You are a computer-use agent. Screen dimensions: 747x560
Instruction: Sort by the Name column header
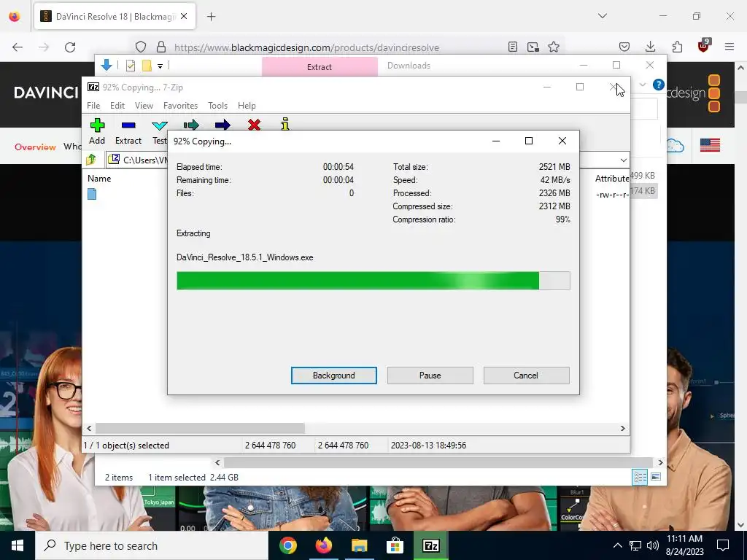click(x=99, y=179)
